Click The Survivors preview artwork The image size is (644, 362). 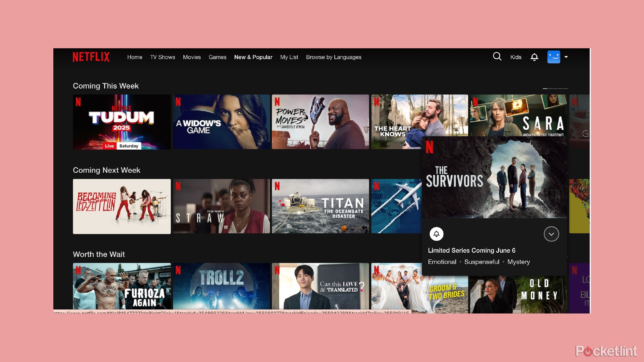point(494,177)
